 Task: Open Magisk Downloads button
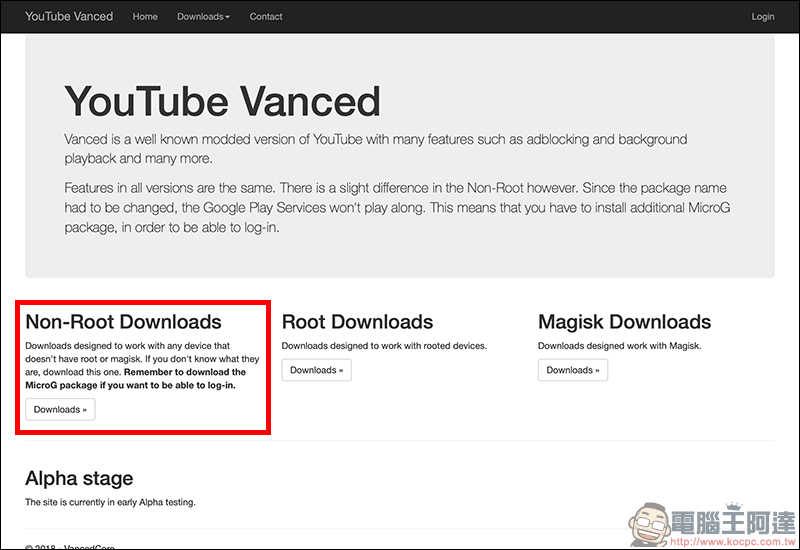tap(572, 370)
